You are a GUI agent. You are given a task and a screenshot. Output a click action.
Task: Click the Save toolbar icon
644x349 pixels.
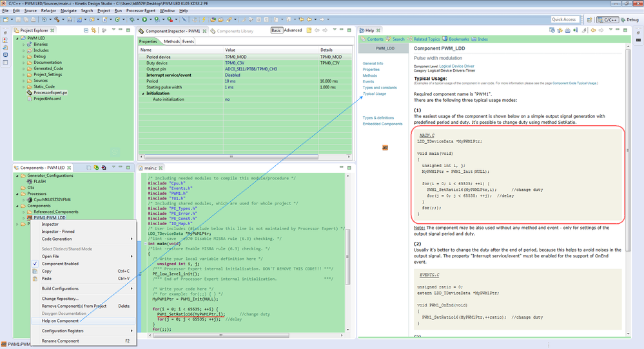19,19
